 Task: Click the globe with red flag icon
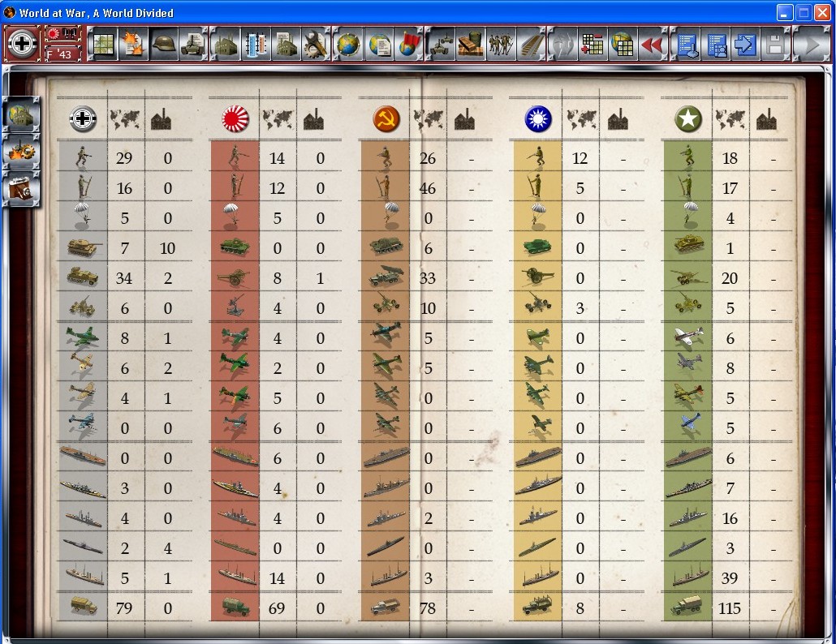[408, 44]
